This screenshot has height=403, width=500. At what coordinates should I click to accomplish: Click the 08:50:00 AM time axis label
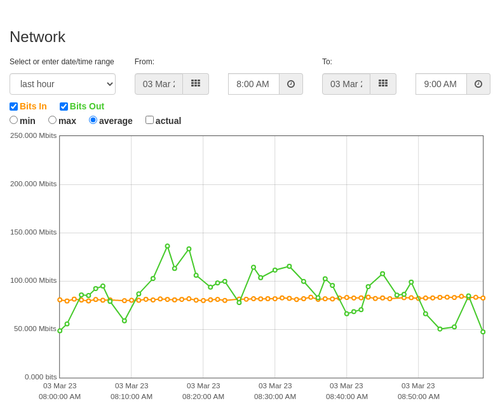[x=418, y=397]
